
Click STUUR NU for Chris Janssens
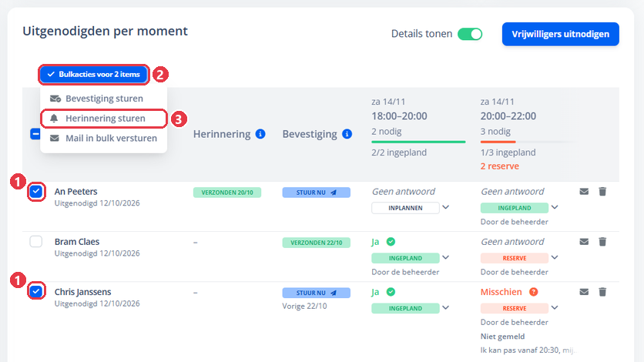(x=317, y=293)
